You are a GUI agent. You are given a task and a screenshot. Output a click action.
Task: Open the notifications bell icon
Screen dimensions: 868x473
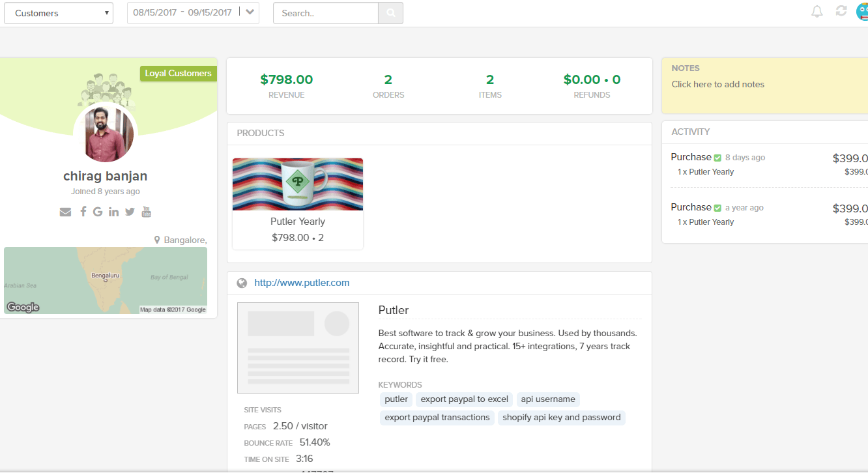click(817, 11)
